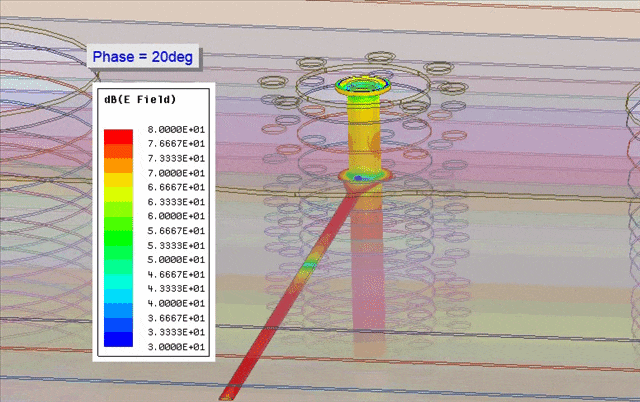
Task: Select the 6.6667E+01 legend value
Action: pyautogui.click(x=176, y=187)
